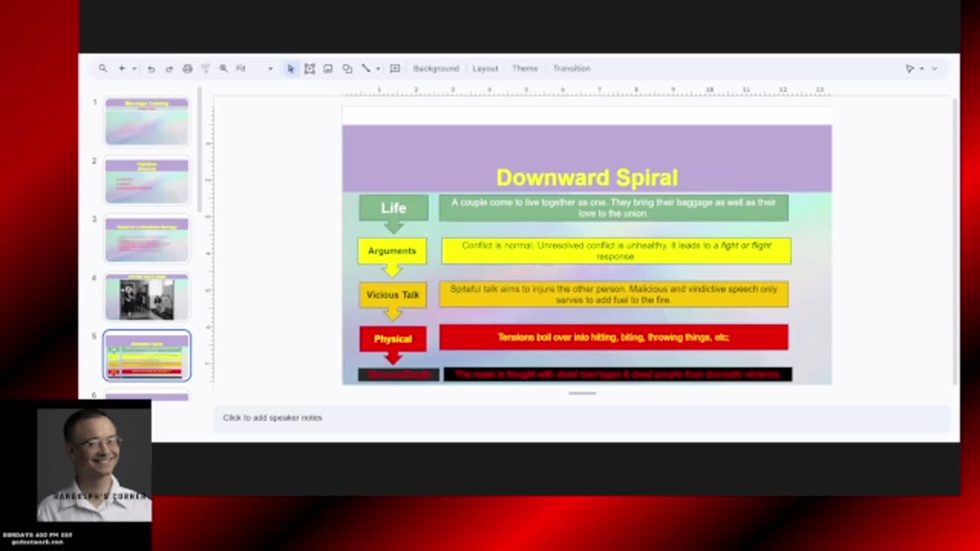Image resolution: width=980 pixels, height=551 pixels.
Task: Click the speaker notes field
Action: tap(582, 418)
